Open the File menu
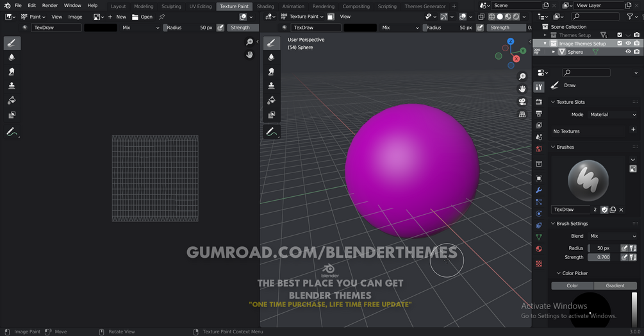This screenshot has width=644, height=336. click(18, 5)
